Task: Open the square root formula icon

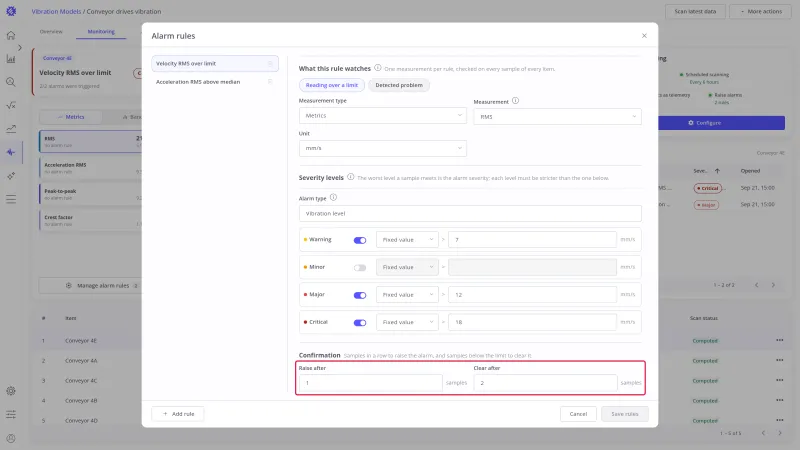Action: pos(11,105)
